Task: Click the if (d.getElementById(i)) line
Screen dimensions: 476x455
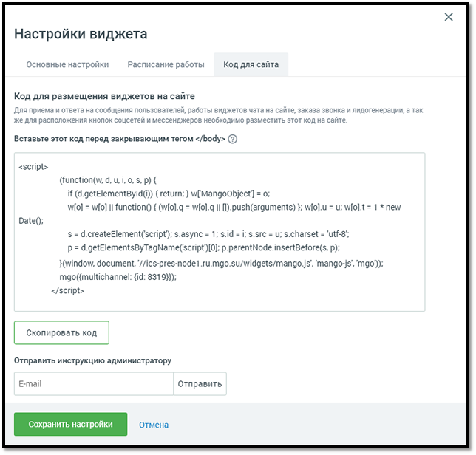Action: [169, 194]
